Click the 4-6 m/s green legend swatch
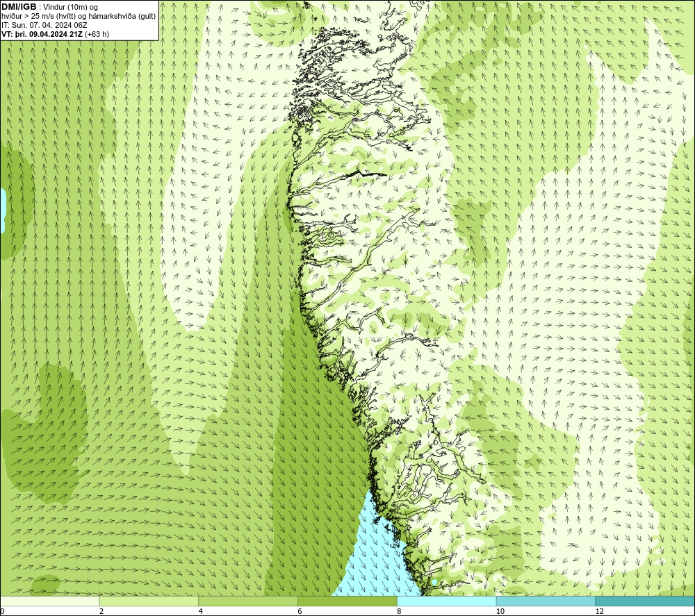Viewport: 695px width, 616px height. click(248, 601)
